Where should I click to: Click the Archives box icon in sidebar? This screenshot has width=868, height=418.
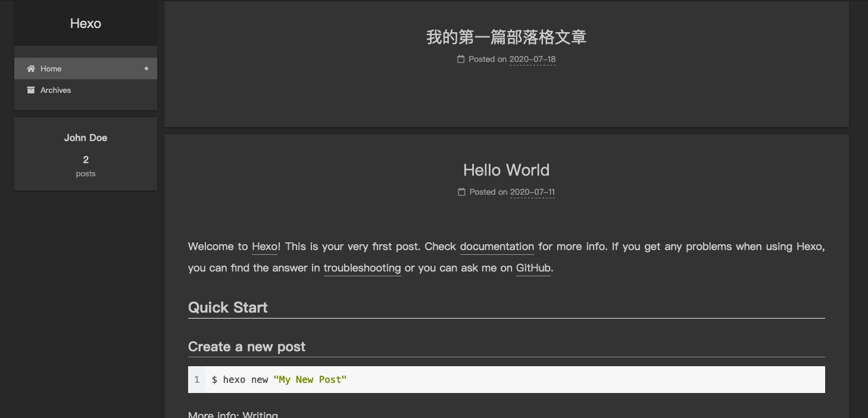[31, 91]
